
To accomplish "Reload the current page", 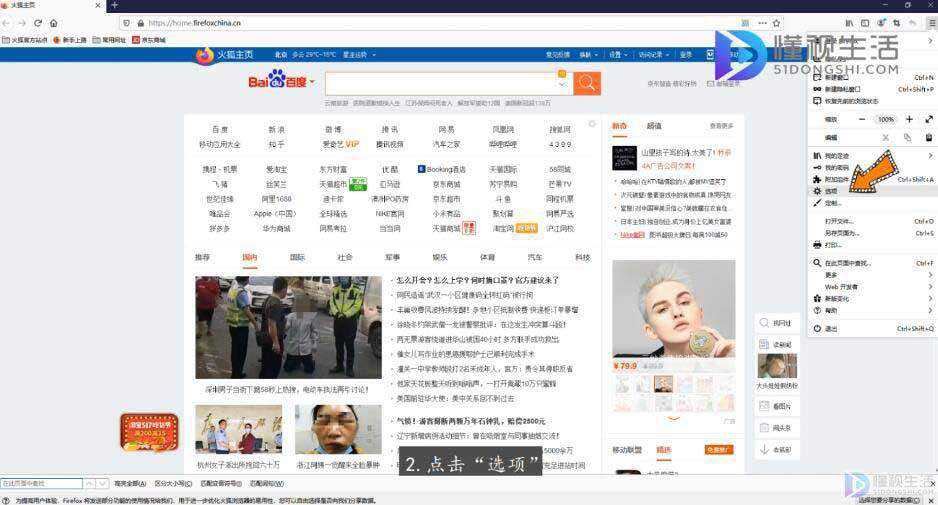I will click(38, 23).
